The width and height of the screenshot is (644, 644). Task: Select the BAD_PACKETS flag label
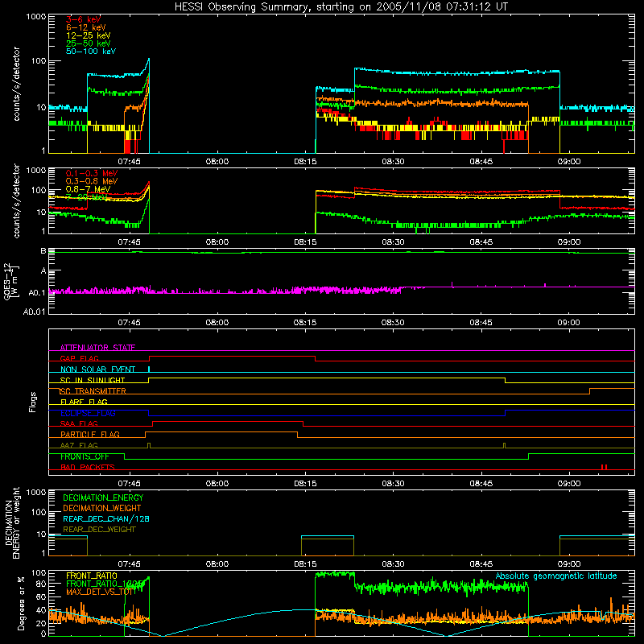88,467
